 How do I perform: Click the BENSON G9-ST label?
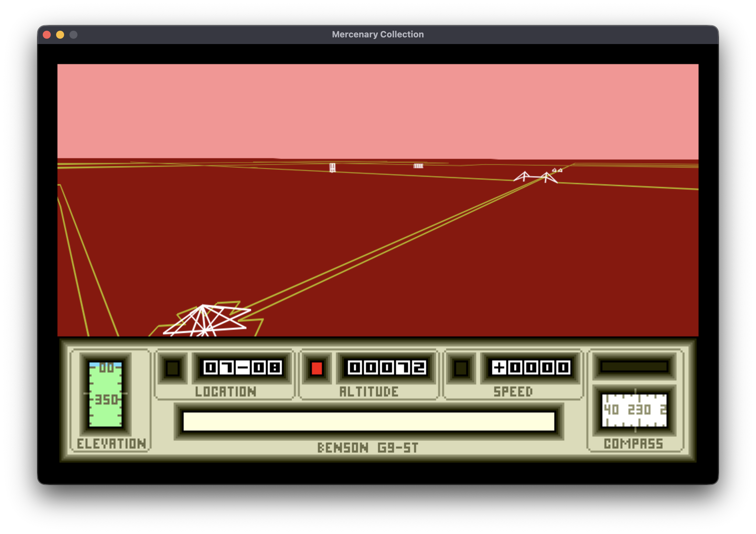pyautogui.click(x=368, y=448)
